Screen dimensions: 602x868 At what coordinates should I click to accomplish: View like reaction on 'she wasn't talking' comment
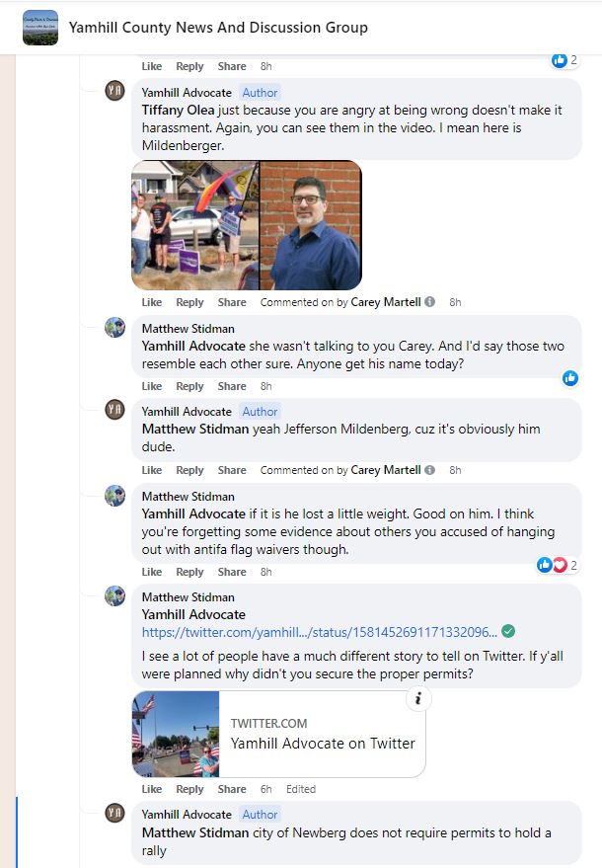[570, 378]
